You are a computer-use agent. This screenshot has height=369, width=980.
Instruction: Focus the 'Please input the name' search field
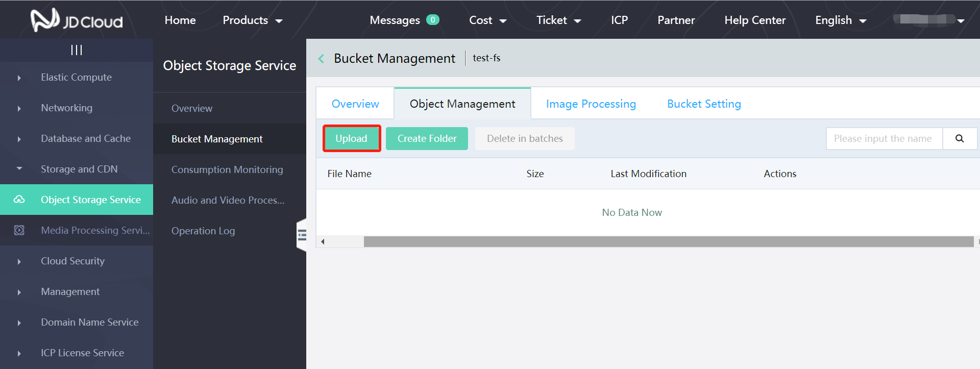[x=884, y=138]
